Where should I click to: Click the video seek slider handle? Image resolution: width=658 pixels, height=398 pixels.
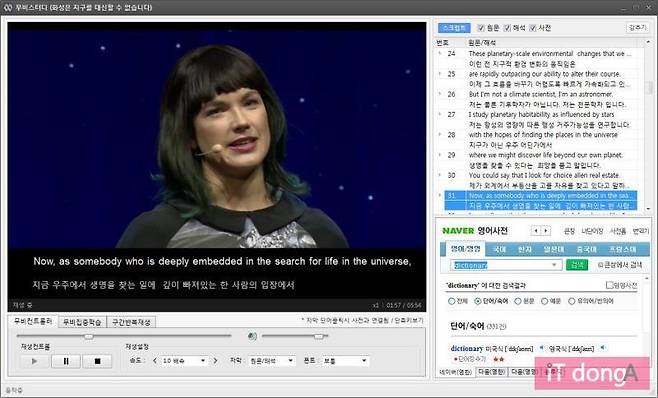(89, 336)
